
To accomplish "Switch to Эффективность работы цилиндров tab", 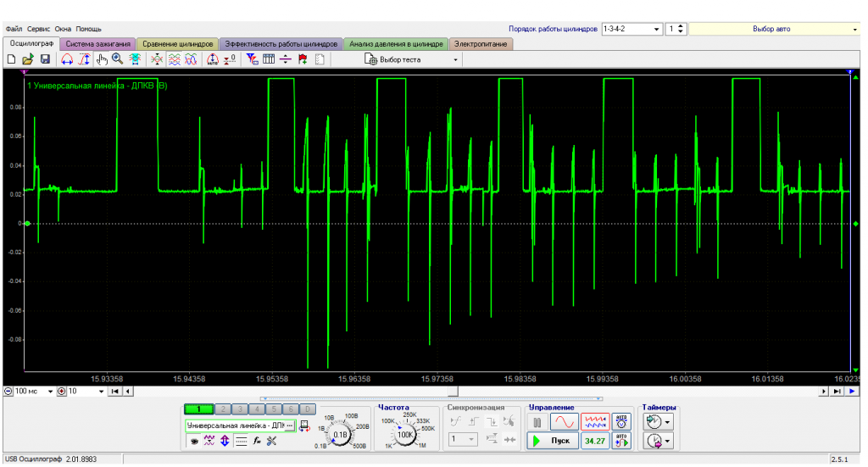I will point(281,44).
